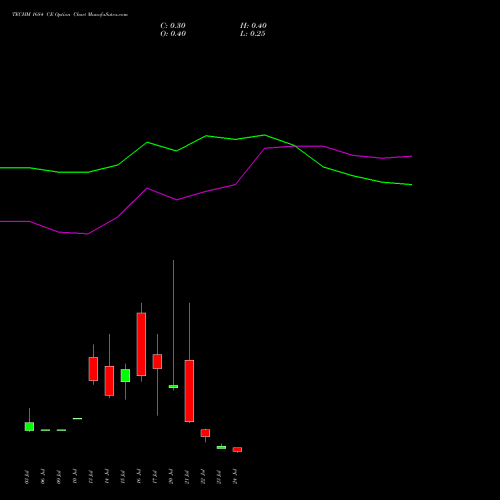500x500 pixels.
Task: Click the 24 Jul date label
Action: coord(235,476)
